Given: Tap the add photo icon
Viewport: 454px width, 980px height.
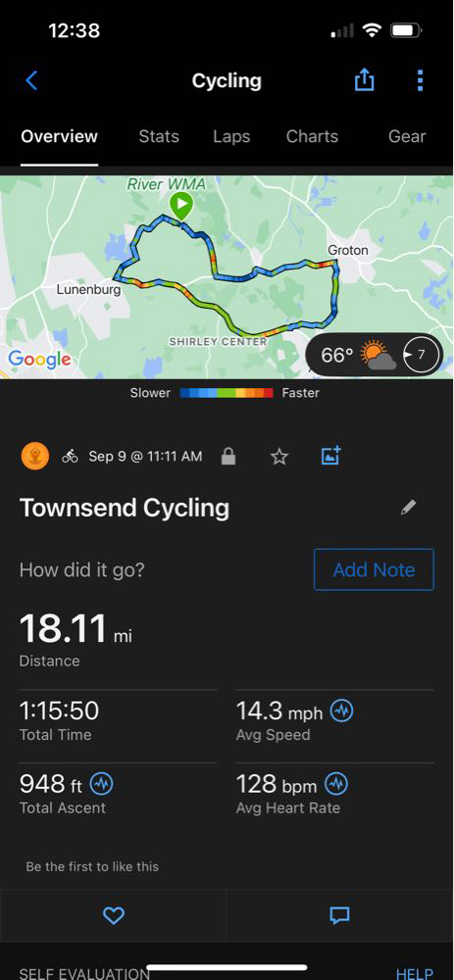Looking at the screenshot, I should click(330, 456).
